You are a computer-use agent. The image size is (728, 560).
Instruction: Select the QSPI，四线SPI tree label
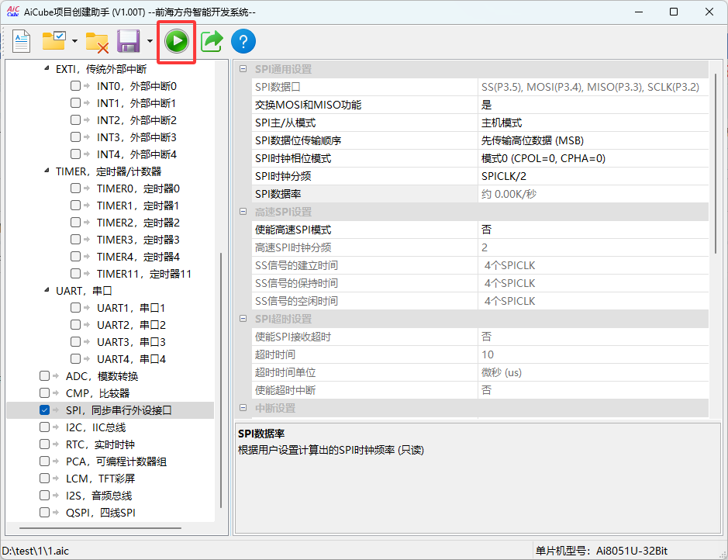point(101,513)
